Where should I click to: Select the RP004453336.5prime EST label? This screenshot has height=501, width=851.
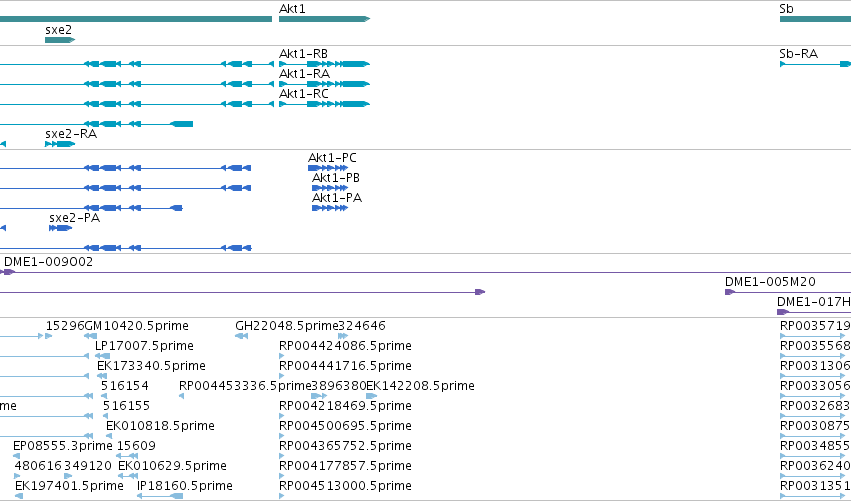coord(245,386)
